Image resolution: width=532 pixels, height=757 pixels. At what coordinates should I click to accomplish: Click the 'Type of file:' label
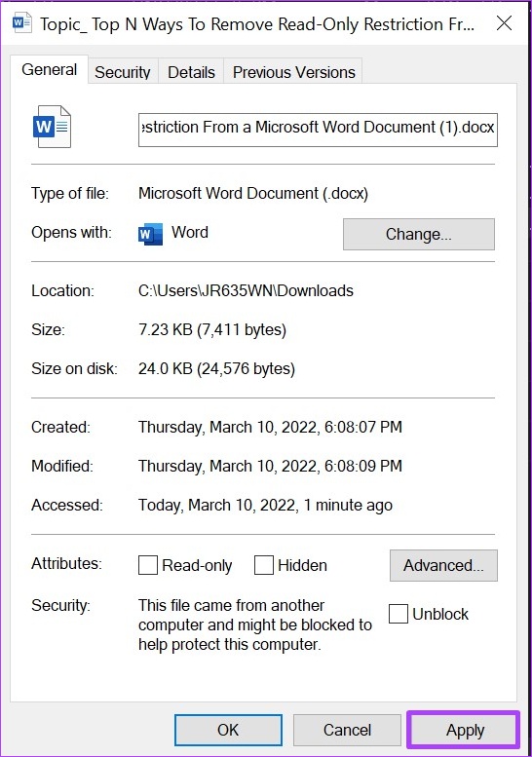[70, 194]
